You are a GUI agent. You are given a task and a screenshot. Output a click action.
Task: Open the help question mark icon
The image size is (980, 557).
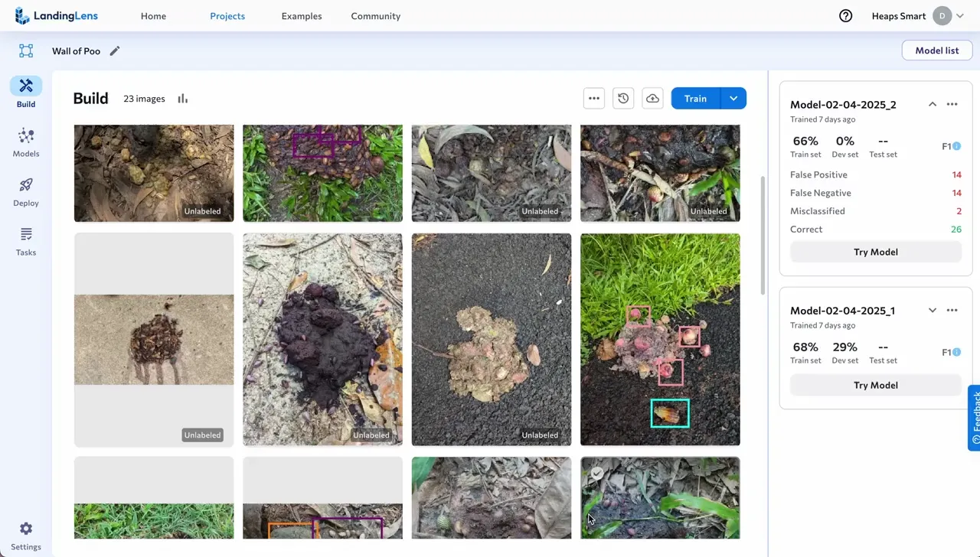[845, 16]
